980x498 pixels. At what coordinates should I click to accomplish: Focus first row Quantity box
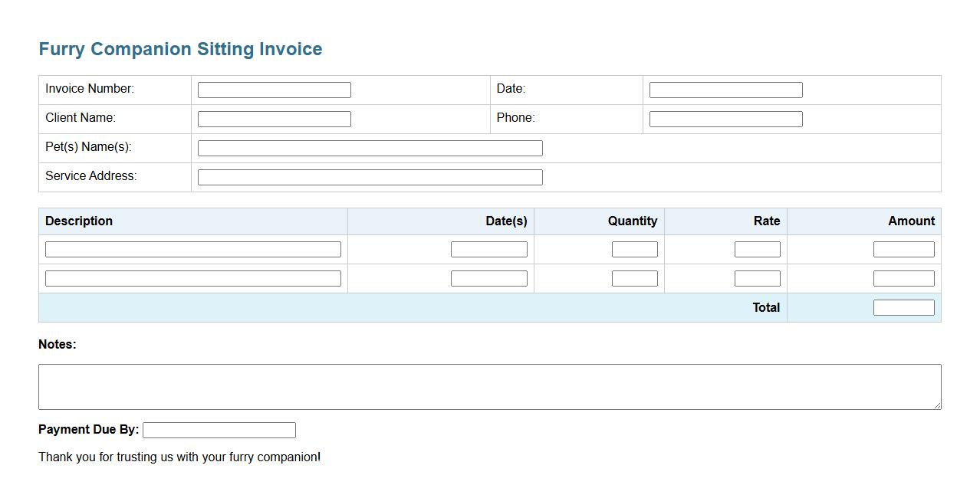[x=634, y=250]
